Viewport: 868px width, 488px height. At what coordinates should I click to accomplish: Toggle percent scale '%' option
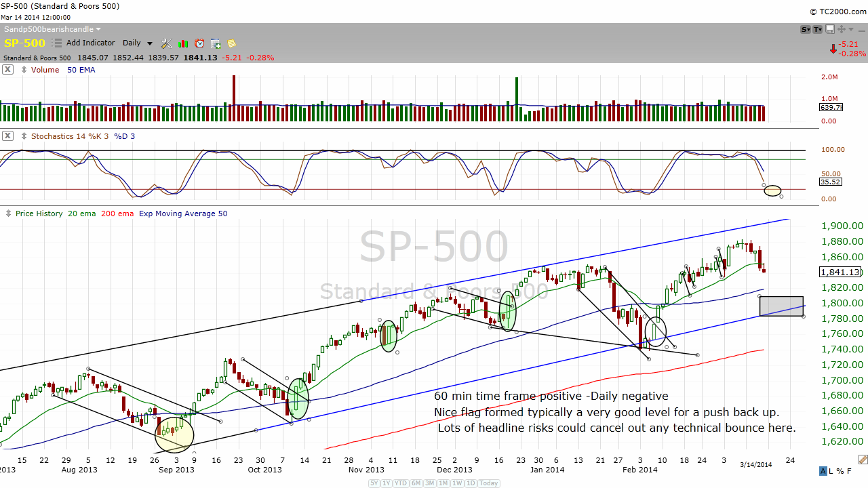coord(840,471)
